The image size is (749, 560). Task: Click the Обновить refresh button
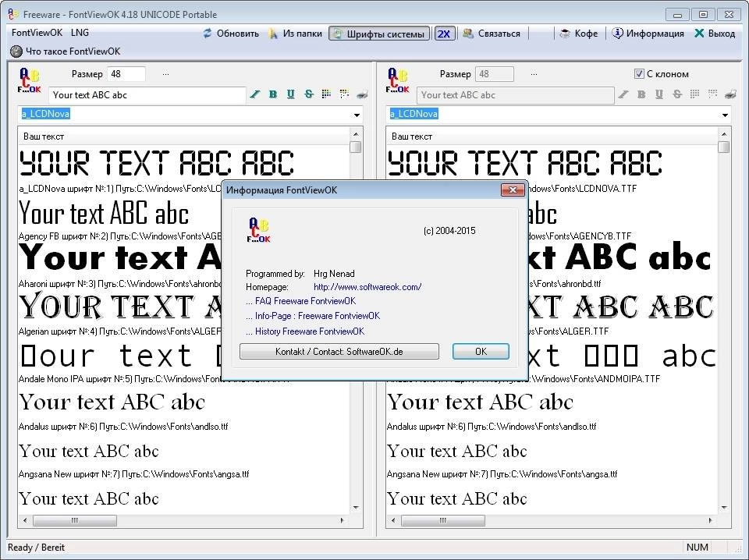(x=231, y=34)
